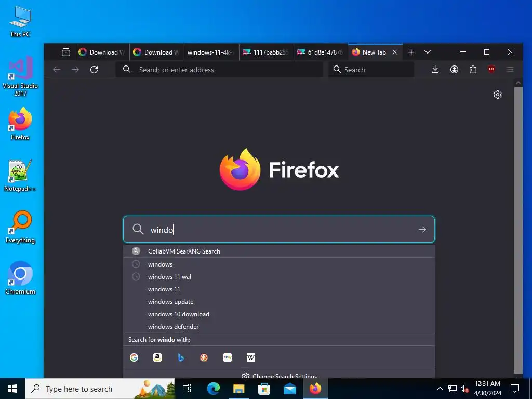
Task: Choose the 'windows' history suggestion
Action: (x=279, y=264)
